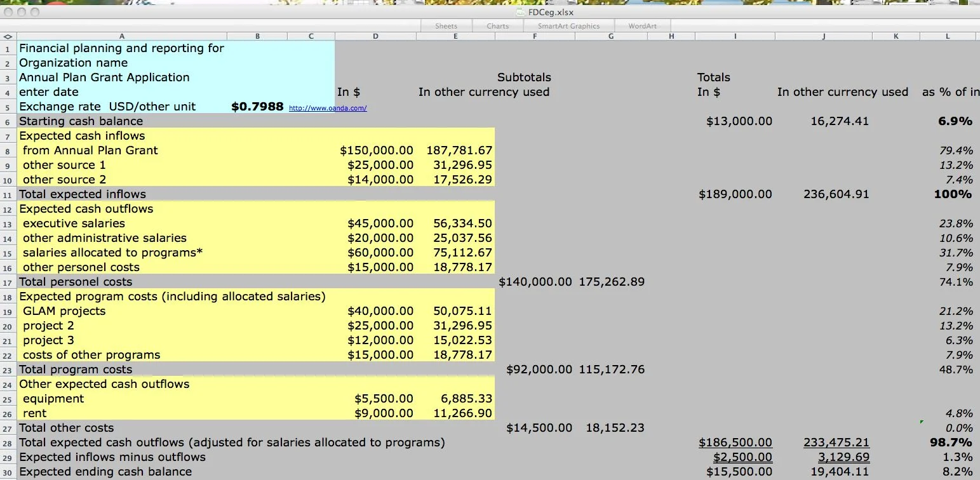Click the 'executive salaries' label
Screen dimensions: 980x480
(x=74, y=223)
